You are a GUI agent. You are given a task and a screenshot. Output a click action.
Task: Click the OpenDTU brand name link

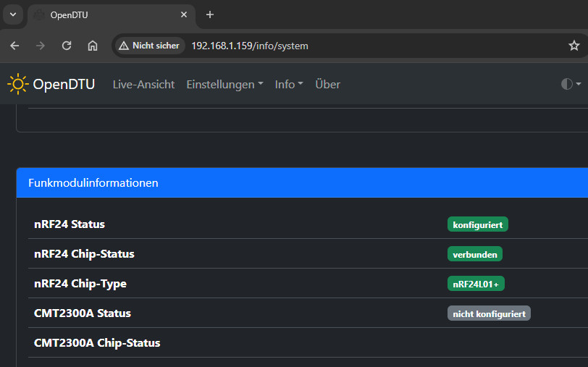click(x=64, y=85)
